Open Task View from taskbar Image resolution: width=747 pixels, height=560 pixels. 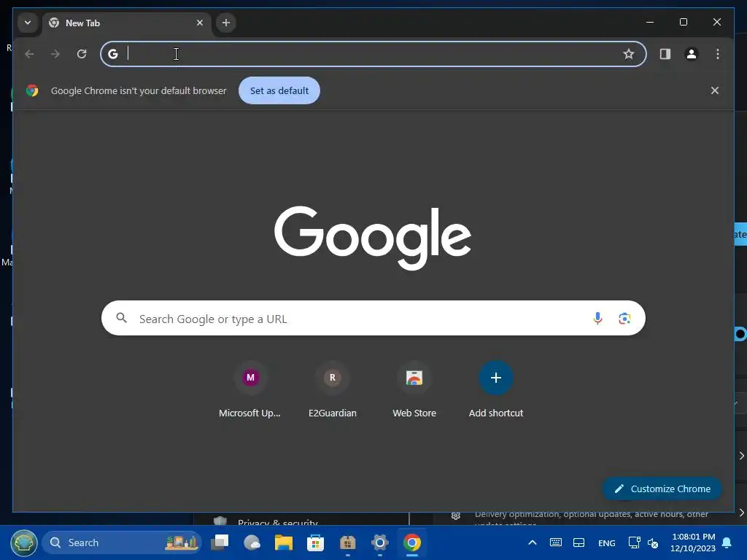220,542
